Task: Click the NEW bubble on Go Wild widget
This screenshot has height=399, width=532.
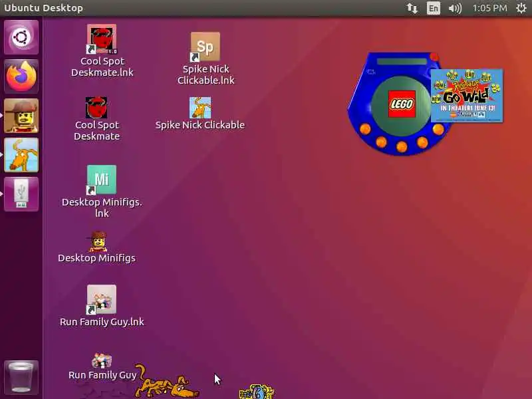Action: [x=436, y=99]
